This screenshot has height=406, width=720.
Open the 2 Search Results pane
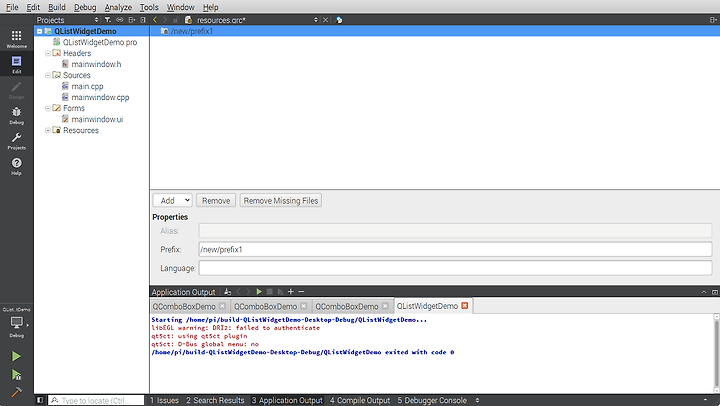click(x=215, y=400)
